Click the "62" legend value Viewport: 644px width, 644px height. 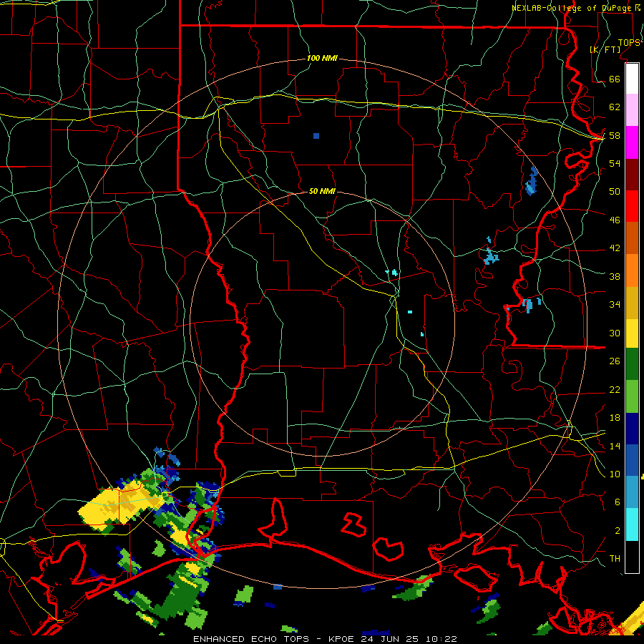pos(615,107)
